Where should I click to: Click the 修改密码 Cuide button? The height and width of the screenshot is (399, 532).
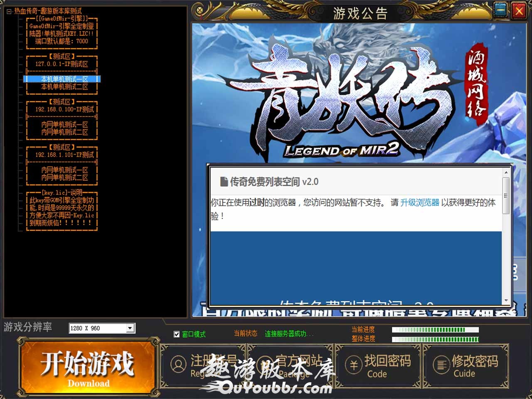coord(465,366)
